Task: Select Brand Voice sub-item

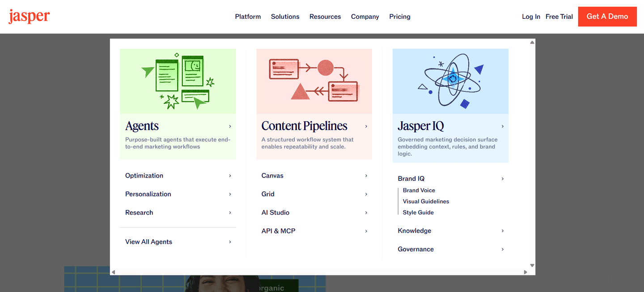Action: [x=419, y=190]
